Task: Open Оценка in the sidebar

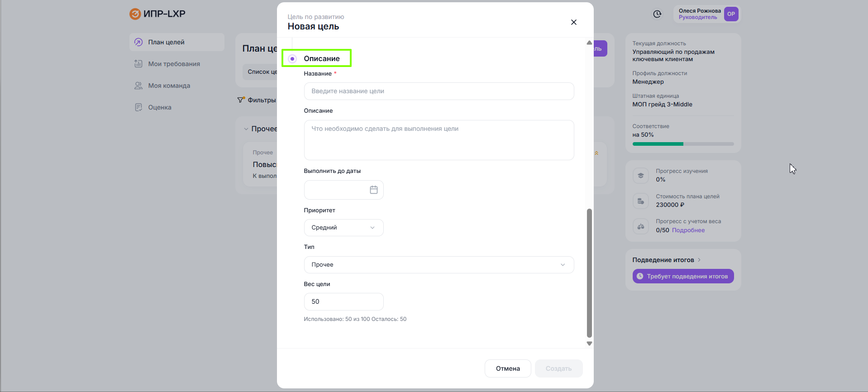Action: click(159, 107)
